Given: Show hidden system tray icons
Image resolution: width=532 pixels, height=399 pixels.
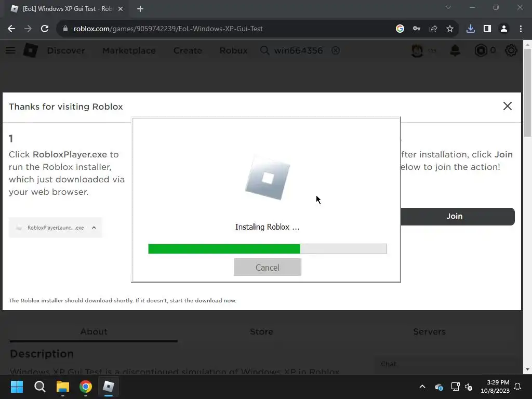Looking at the screenshot, I should click(x=422, y=387).
